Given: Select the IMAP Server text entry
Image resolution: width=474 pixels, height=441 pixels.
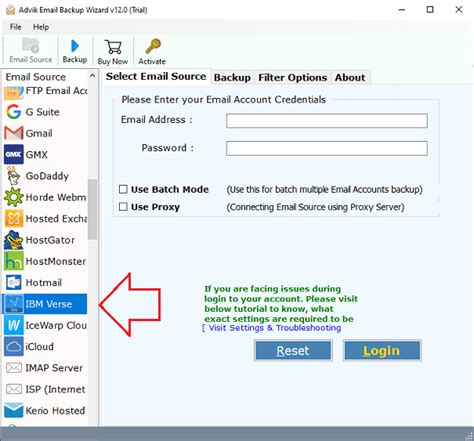Looking at the screenshot, I should pos(54,368).
